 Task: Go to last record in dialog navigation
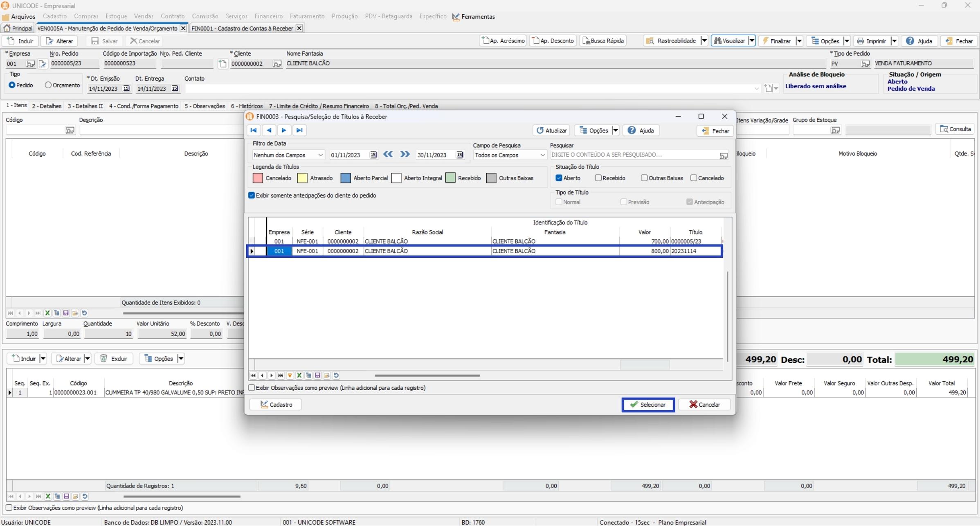tap(299, 130)
